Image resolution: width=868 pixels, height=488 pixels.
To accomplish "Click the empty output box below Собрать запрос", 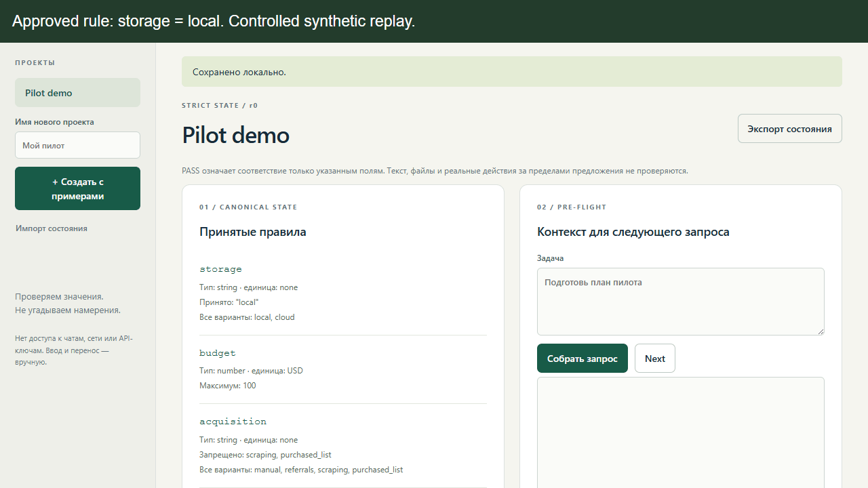I will click(680, 432).
